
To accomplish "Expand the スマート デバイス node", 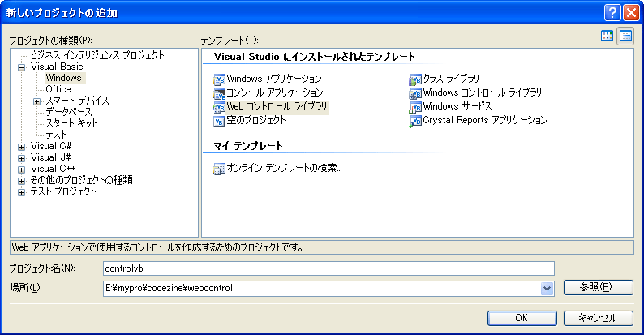I will 37,102.
